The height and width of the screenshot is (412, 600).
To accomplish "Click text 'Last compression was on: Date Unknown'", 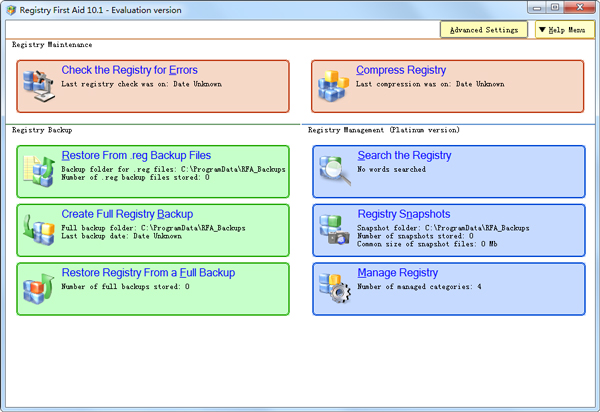I will tap(430, 84).
